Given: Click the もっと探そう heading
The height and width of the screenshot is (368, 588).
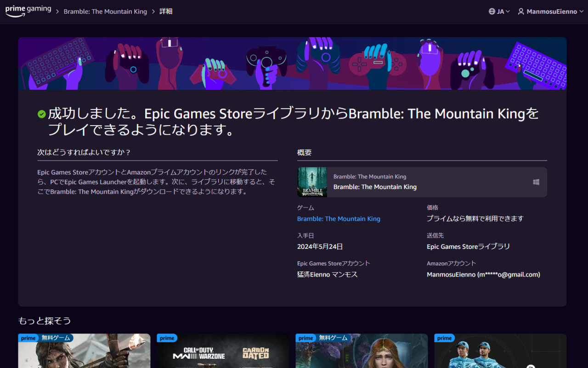Looking at the screenshot, I should point(45,321).
